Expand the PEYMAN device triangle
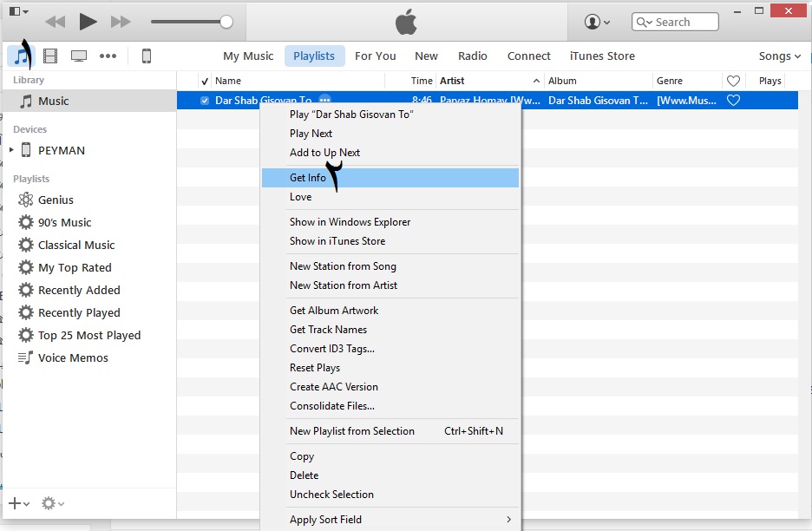The width and height of the screenshot is (812, 531). [11, 150]
